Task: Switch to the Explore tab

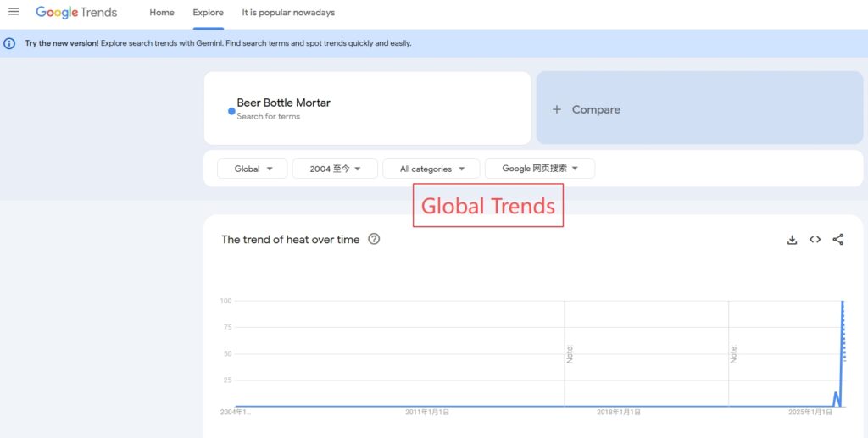Action: click(208, 13)
